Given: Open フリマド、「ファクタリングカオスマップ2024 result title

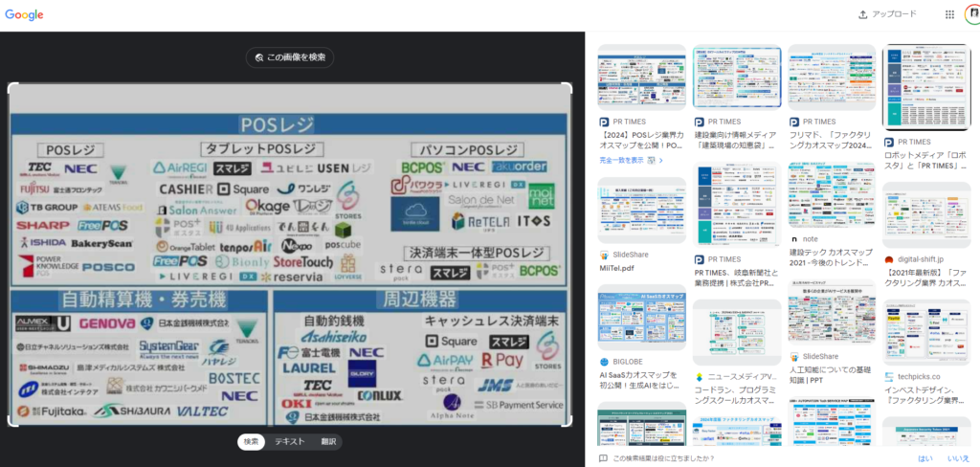Looking at the screenshot, I should (x=832, y=140).
